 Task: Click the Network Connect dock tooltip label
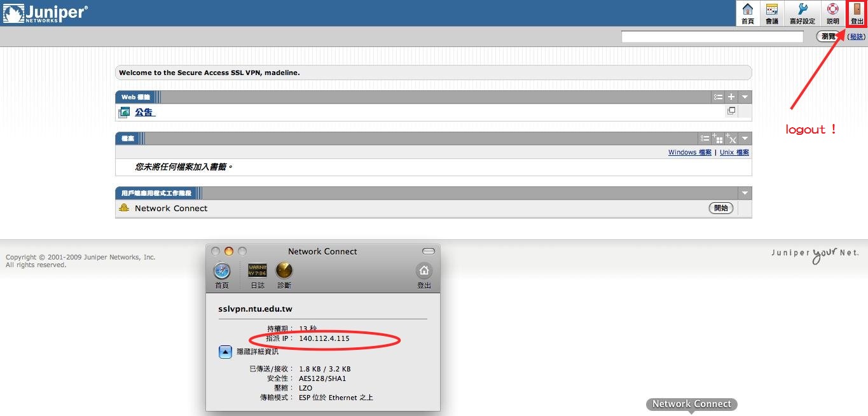coord(692,404)
